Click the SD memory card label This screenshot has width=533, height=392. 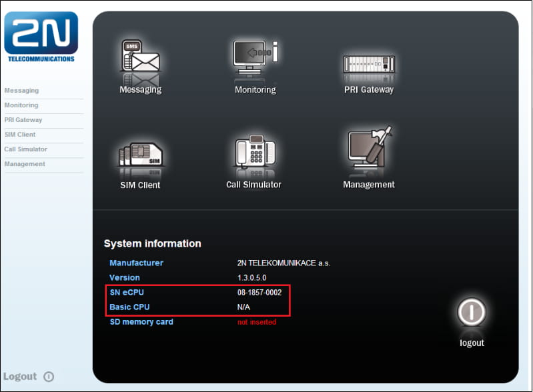coord(141,322)
